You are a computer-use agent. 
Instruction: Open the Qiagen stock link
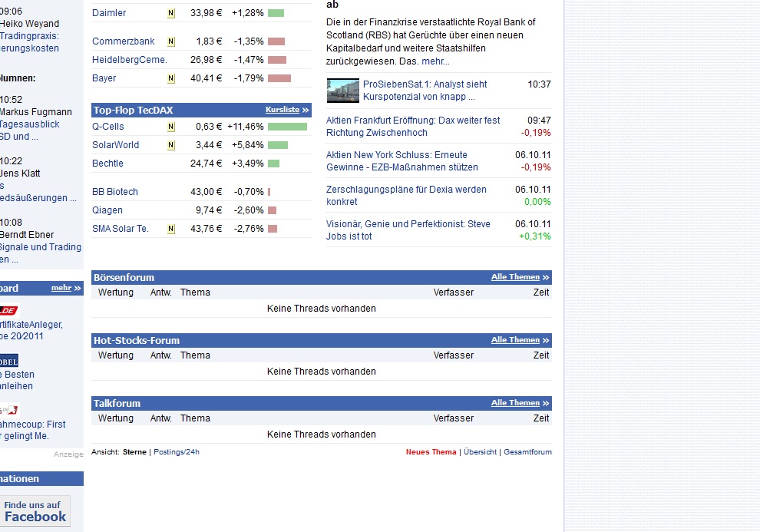point(107,210)
